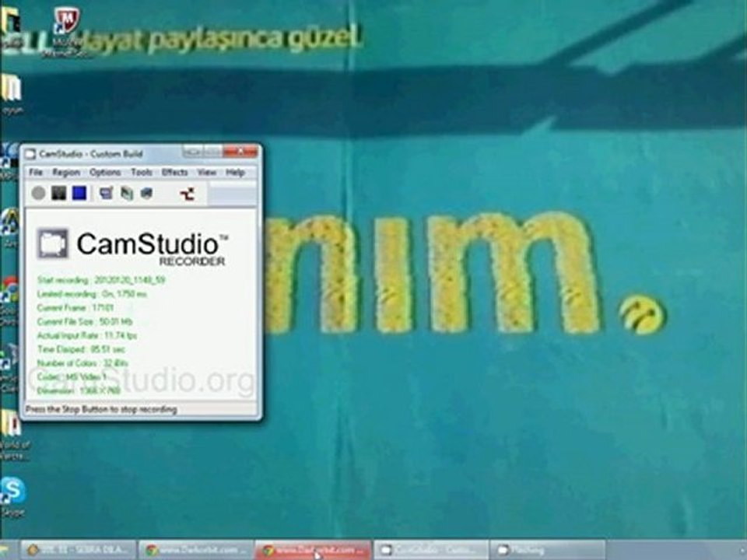Open the Effects menu
Viewport: 747px width, 560px height.
[x=174, y=172]
